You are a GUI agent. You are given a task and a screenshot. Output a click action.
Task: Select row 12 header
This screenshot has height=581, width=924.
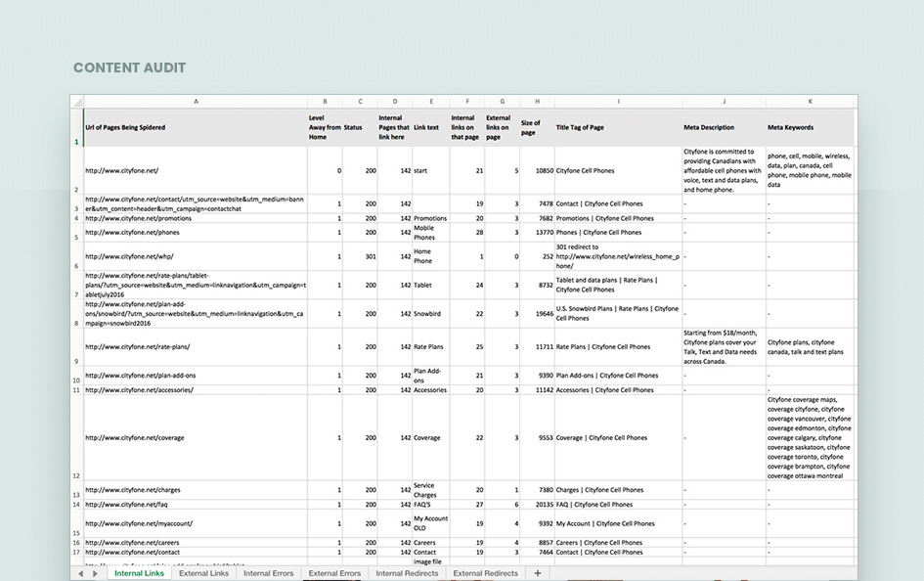pyautogui.click(x=76, y=438)
